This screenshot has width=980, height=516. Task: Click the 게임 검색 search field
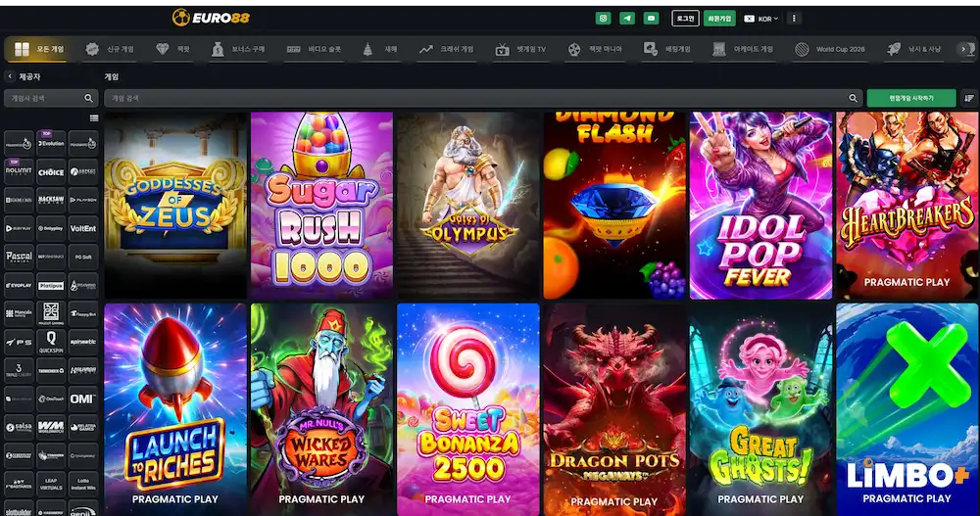[481, 98]
